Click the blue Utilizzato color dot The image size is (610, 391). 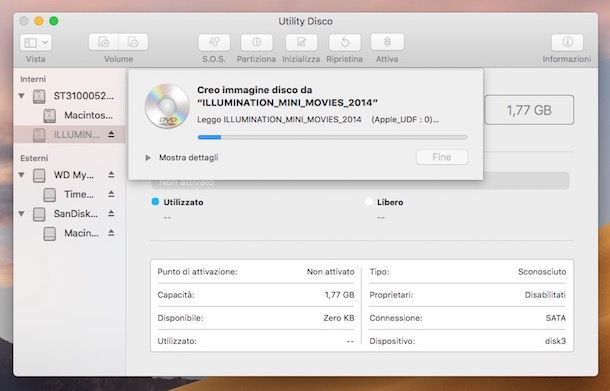[x=155, y=202]
